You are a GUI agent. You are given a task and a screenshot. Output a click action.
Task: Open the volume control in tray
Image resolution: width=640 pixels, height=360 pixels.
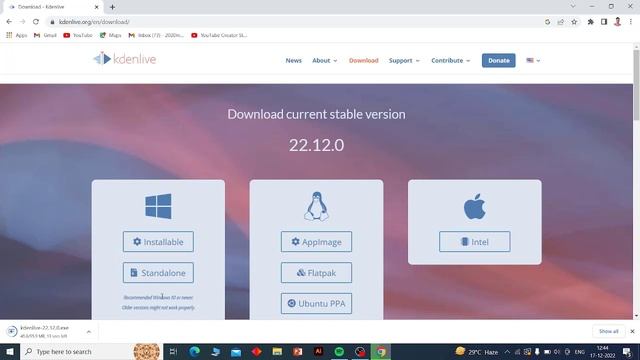[557, 351]
